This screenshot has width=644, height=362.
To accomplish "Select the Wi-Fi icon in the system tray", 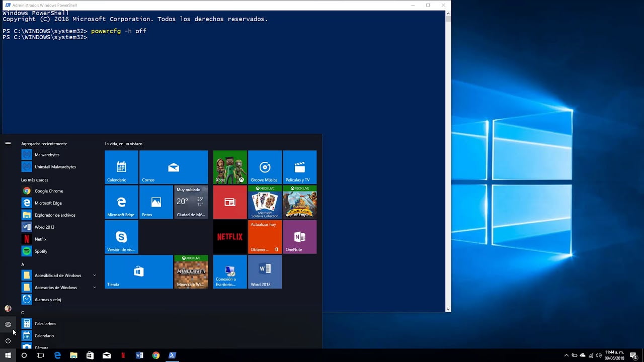I will (590, 355).
